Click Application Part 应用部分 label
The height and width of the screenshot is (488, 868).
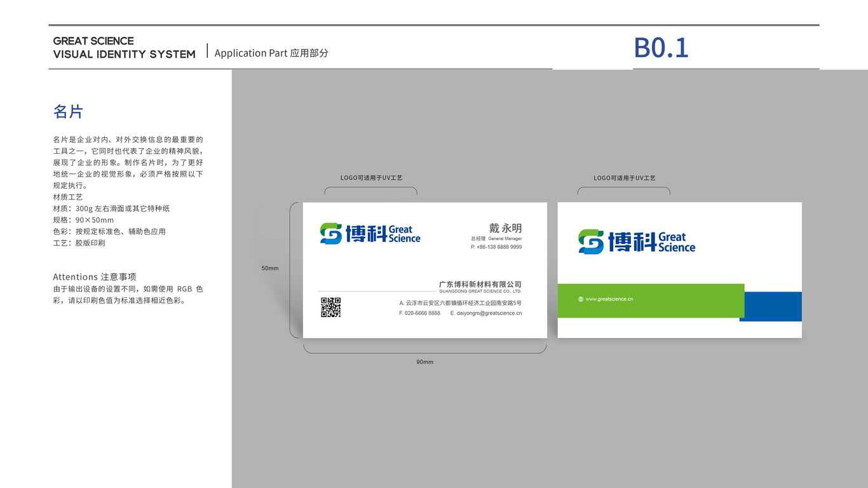pos(271,53)
